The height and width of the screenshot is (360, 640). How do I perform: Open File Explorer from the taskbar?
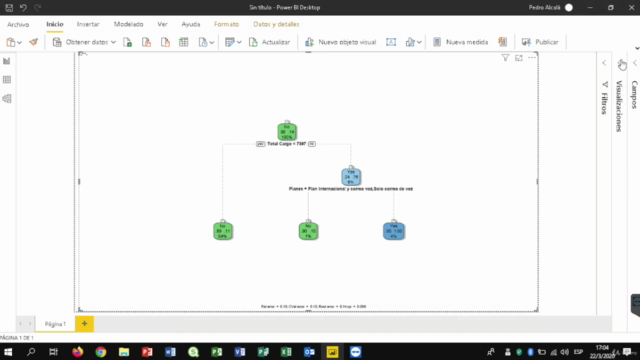click(x=124, y=352)
